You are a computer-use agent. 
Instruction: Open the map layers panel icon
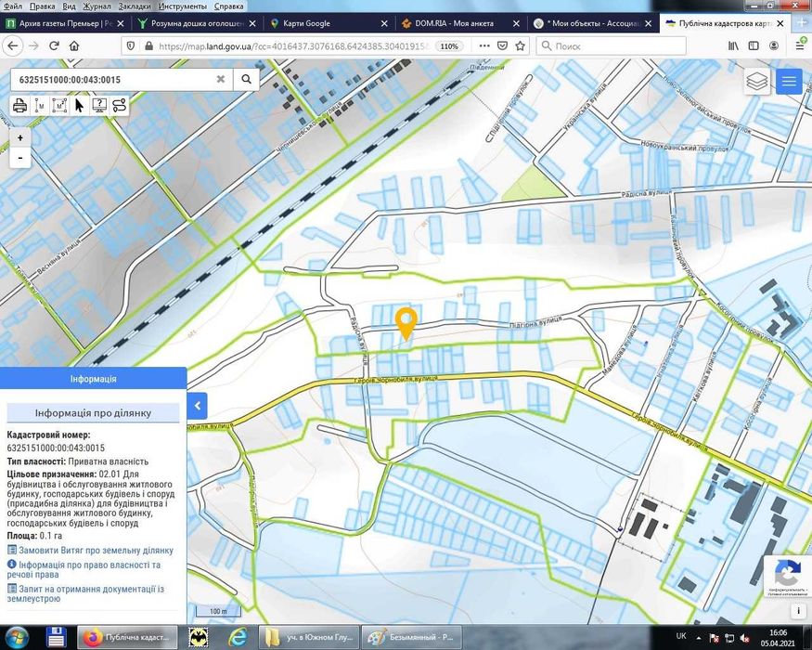pyautogui.click(x=757, y=82)
